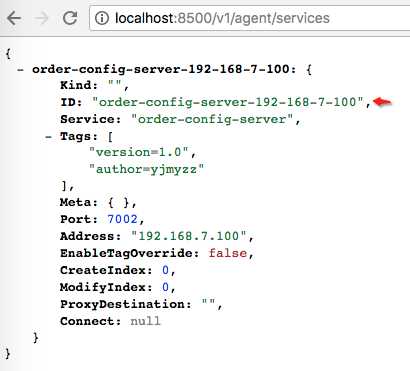Reload the page with the refresh icon
Viewport: 410px width, 371px height.
[70, 18]
